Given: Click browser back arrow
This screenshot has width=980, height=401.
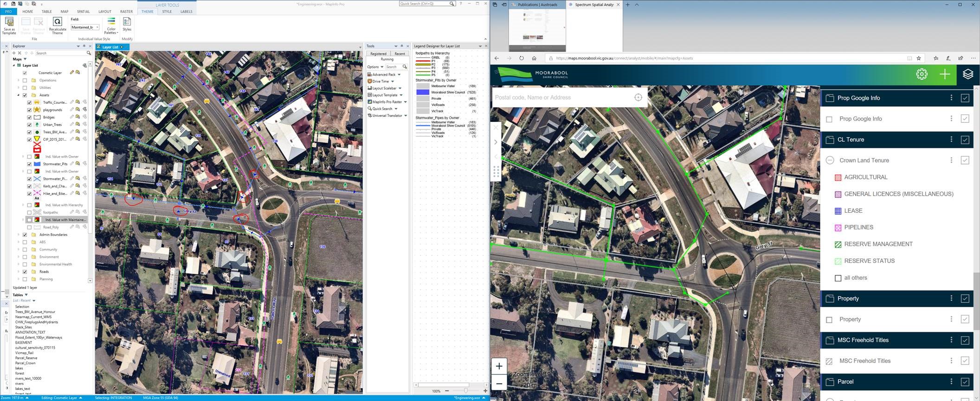Looking at the screenshot, I should point(496,58).
